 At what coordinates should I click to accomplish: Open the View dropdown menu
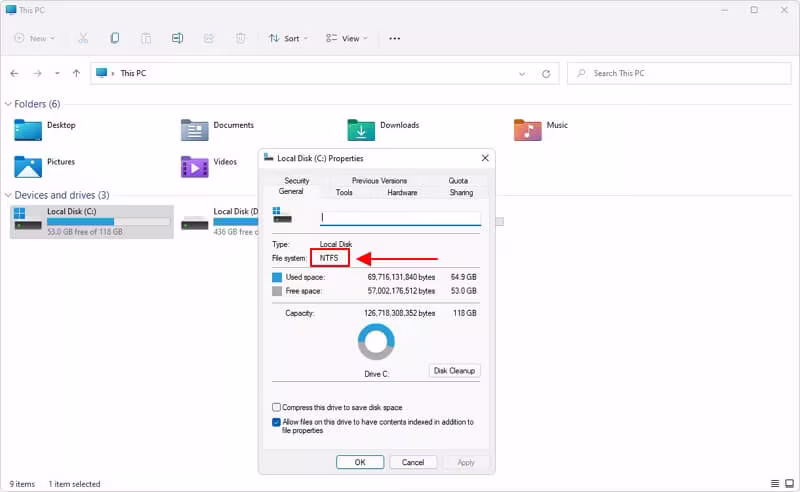(347, 38)
